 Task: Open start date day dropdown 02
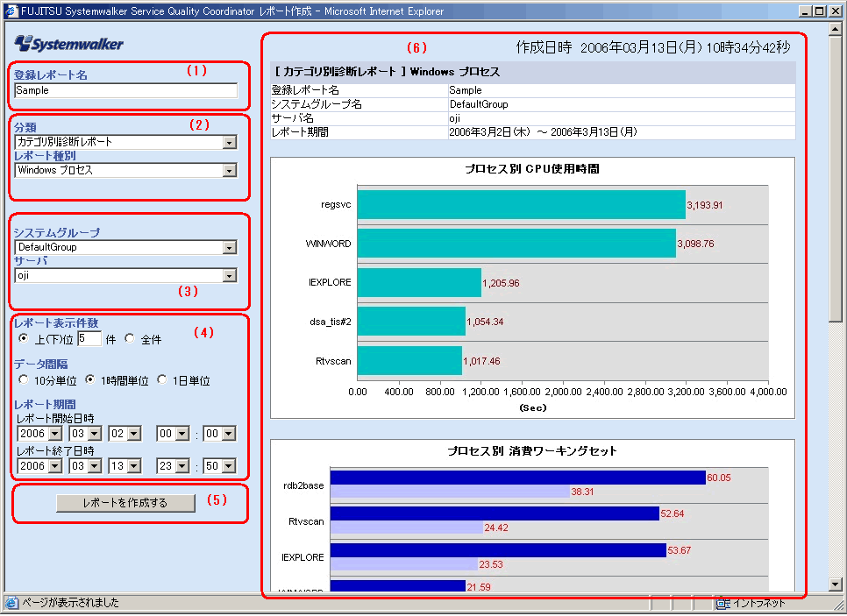[x=125, y=434]
